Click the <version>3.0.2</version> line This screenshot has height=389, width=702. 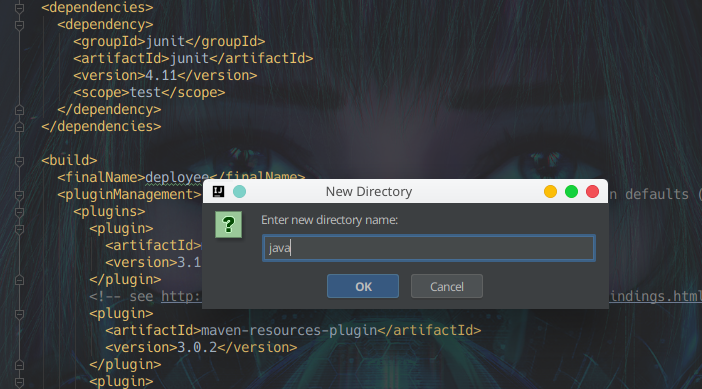tap(201, 347)
